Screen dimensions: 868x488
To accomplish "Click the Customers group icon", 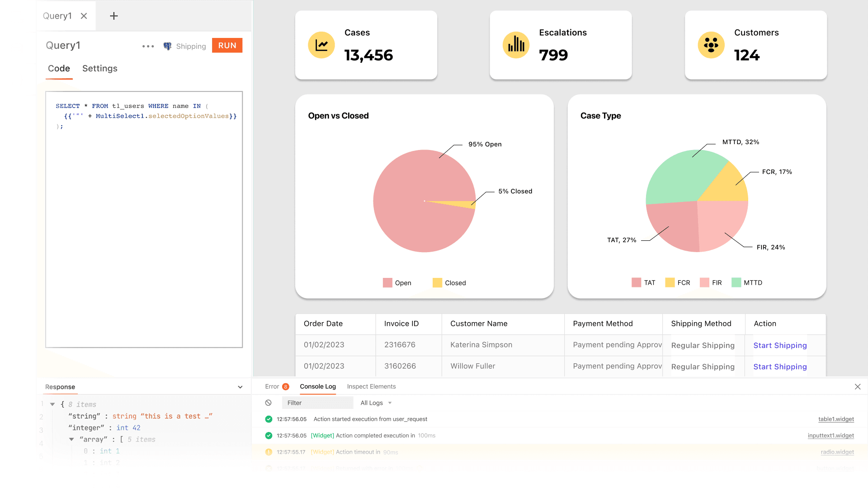I will tap(711, 45).
